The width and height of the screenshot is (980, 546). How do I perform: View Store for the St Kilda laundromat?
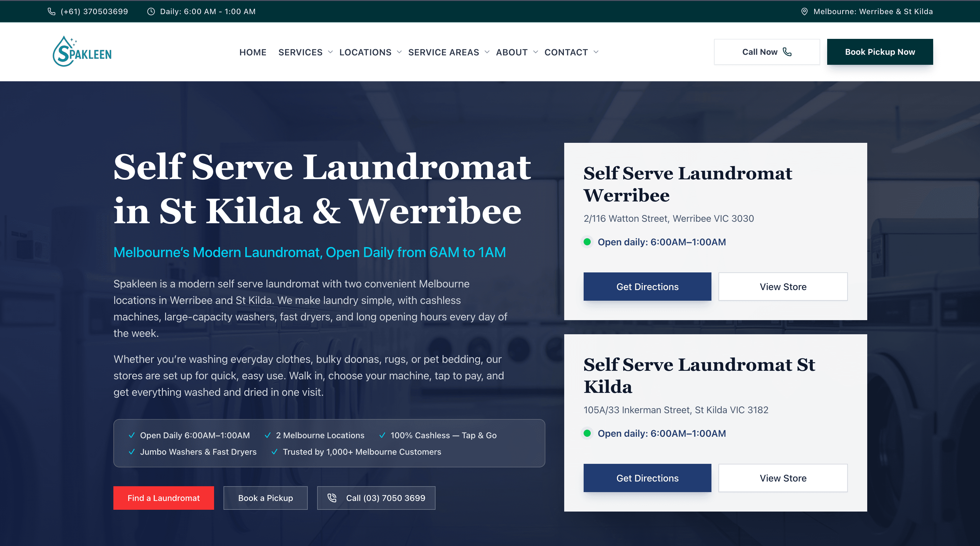coord(783,478)
